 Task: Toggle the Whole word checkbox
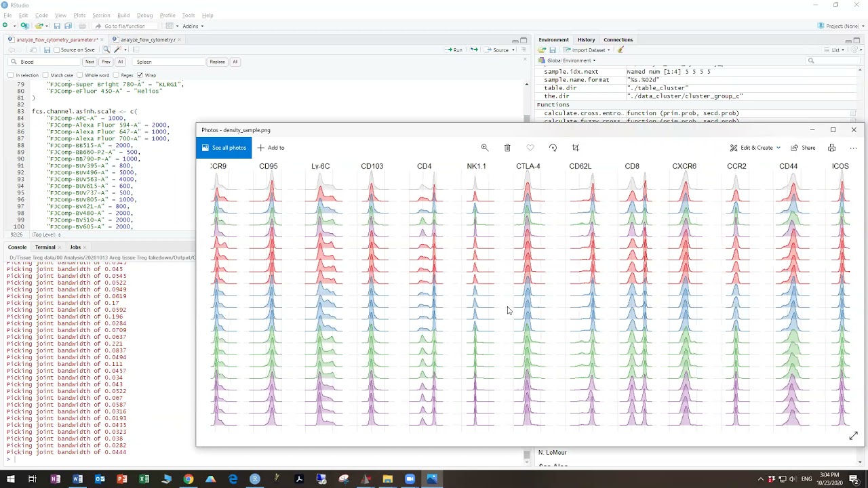coord(80,75)
